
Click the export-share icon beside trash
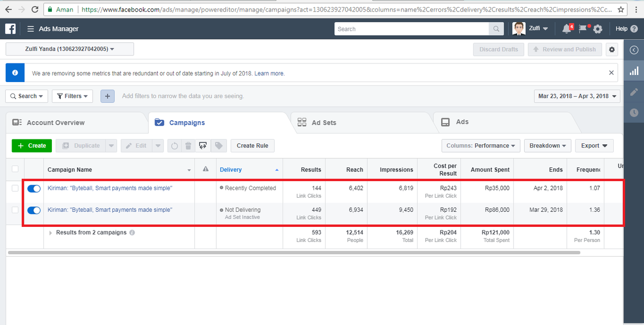[203, 146]
